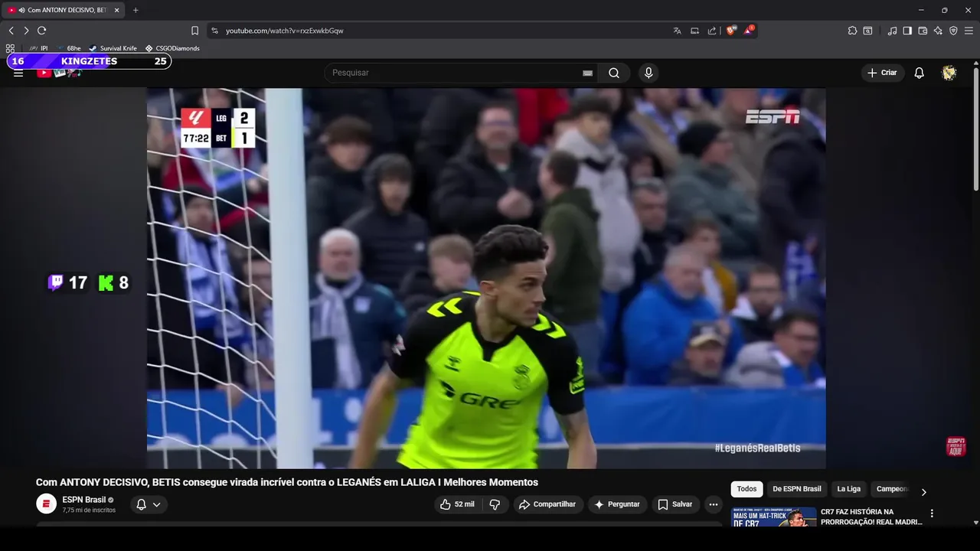Image resolution: width=980 pixels, height=551 pixels.
Task: Open the translate page icon
Action: [677, 31]
